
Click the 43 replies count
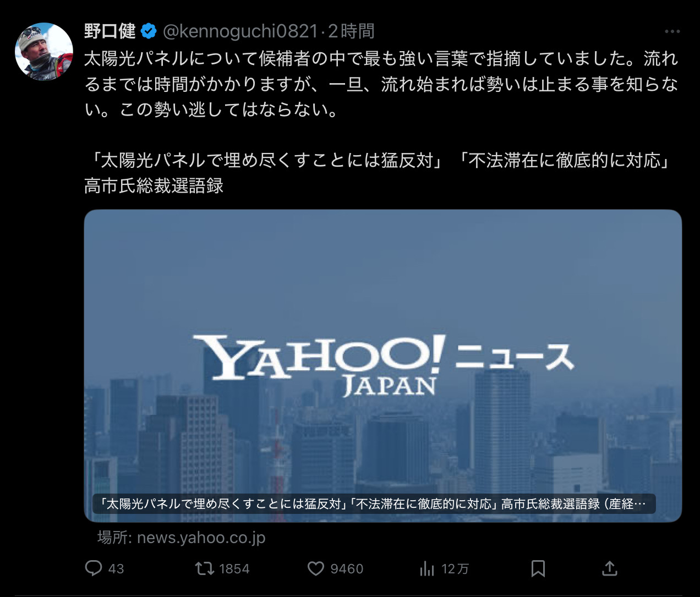tap(116, 569)
